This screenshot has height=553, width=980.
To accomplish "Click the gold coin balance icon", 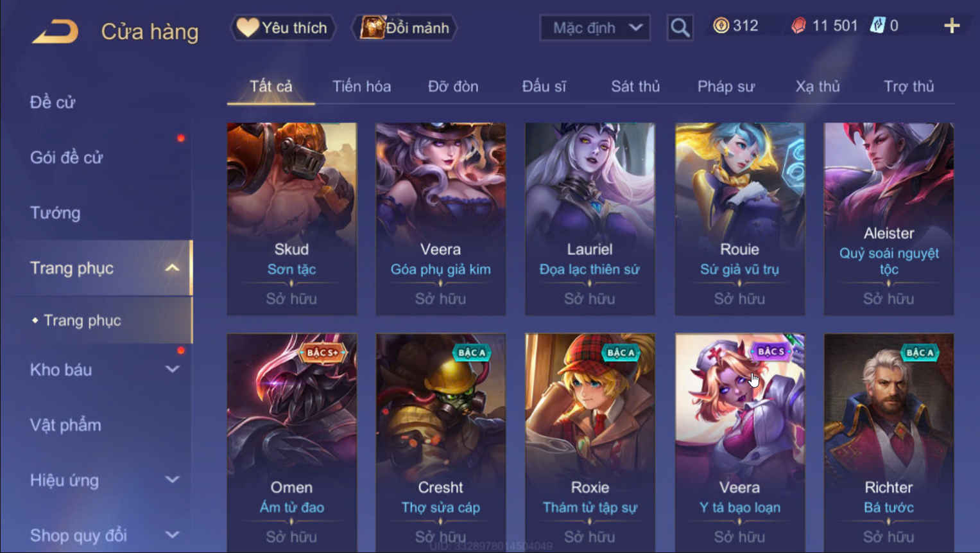I will [721, 26].
